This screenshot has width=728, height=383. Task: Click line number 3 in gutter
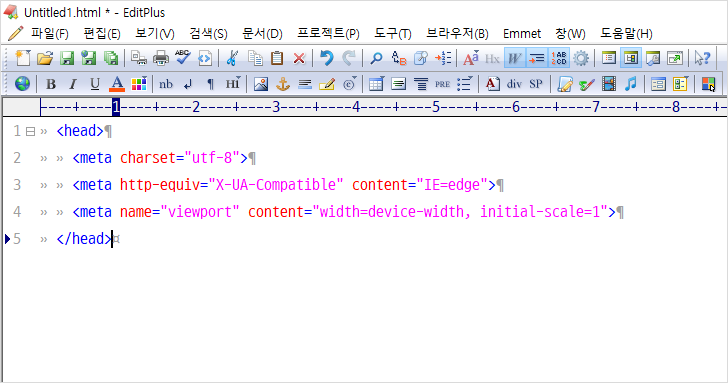point(17,185)
